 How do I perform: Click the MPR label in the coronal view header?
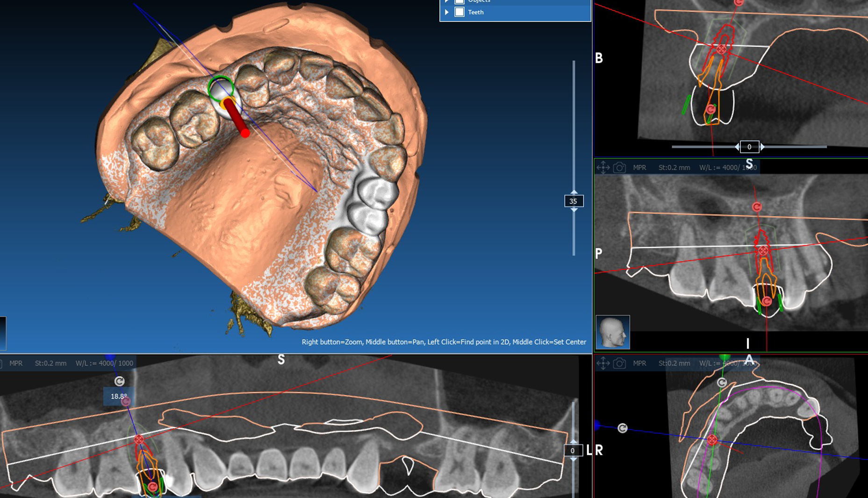[640, 167]
